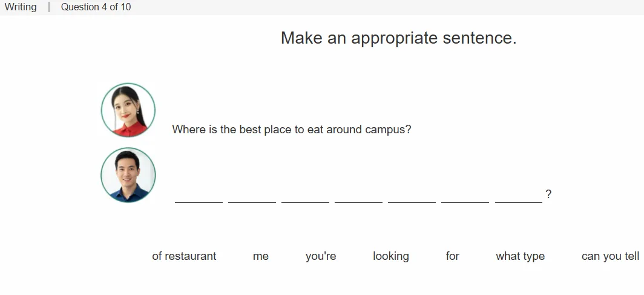This screenshot has height=295, width=644.
Task: Select the 'what type' word tile
Action: pyautogui.click(x=521, y=256)
